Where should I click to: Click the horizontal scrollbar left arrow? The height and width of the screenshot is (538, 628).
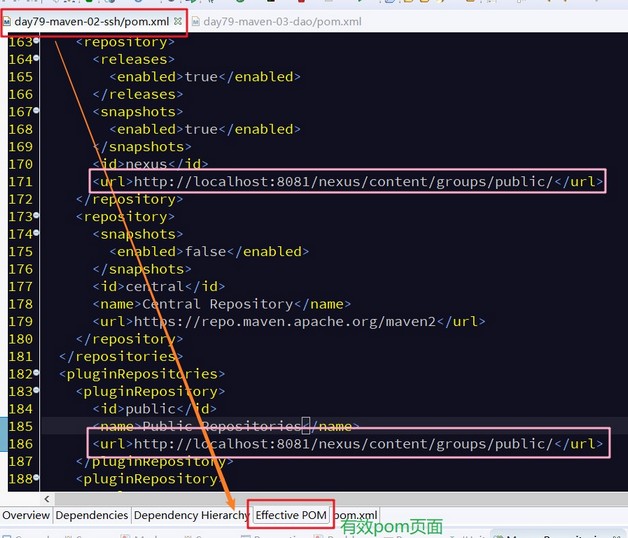47,499
